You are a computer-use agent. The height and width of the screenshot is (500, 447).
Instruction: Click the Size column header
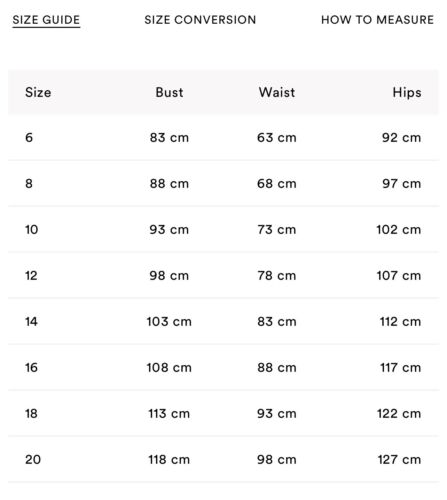[x=38, y=92]
